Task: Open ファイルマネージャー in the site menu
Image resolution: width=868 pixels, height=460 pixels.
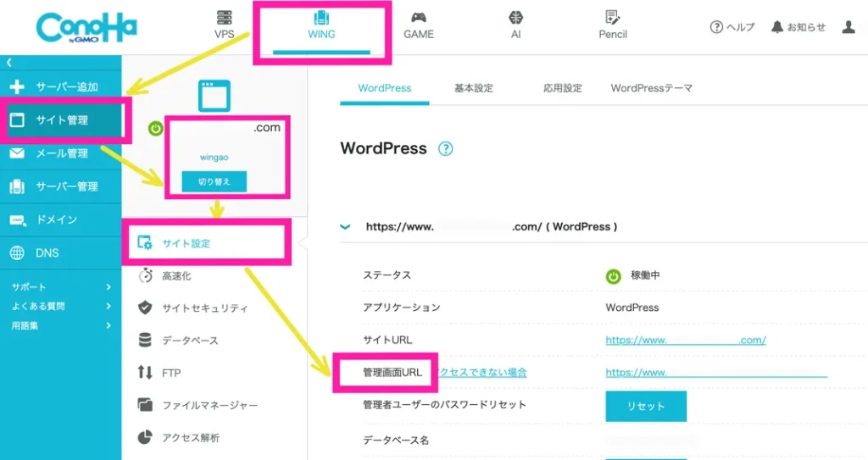Action: click(x=198, y=405)
